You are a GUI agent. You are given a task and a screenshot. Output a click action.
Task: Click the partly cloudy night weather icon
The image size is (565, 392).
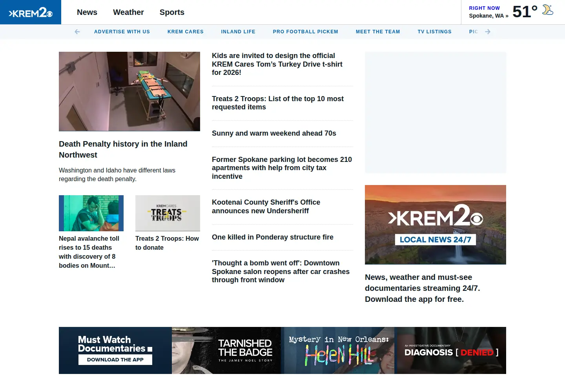pos(548,10)
